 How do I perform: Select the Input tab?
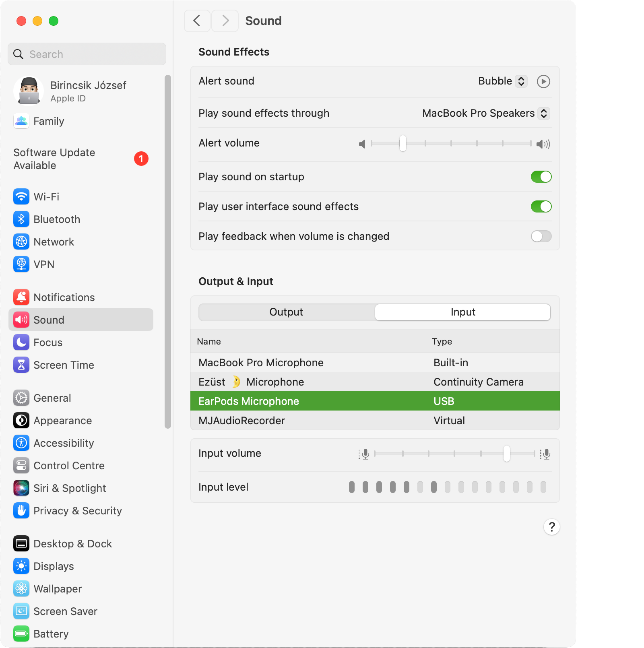(x=463, y=312)
